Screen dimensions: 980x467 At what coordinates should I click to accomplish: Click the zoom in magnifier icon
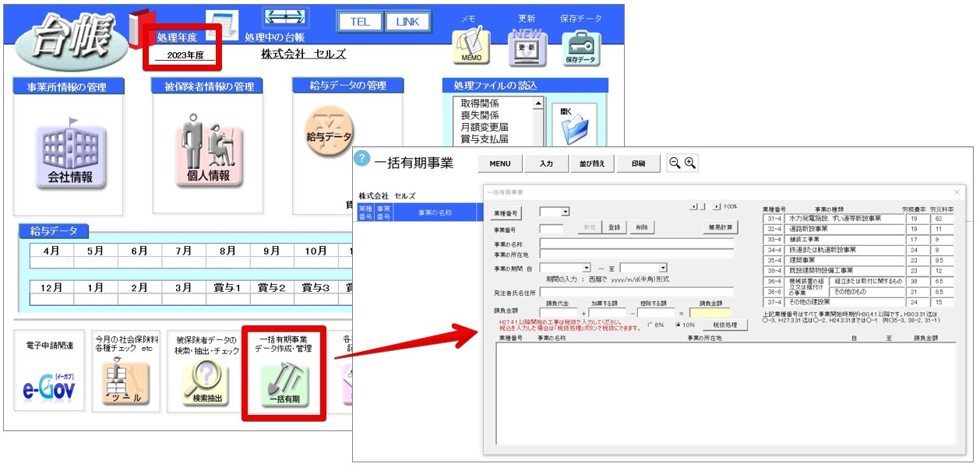coord(689,163)
